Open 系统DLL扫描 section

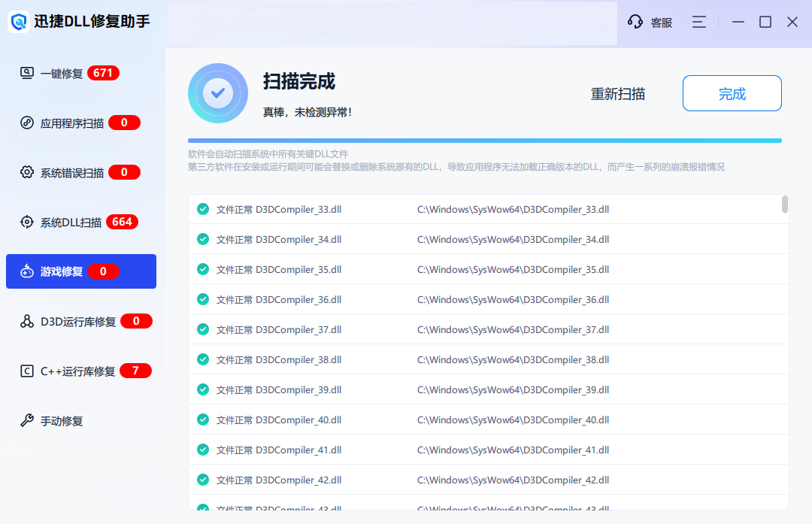(81, 222)
